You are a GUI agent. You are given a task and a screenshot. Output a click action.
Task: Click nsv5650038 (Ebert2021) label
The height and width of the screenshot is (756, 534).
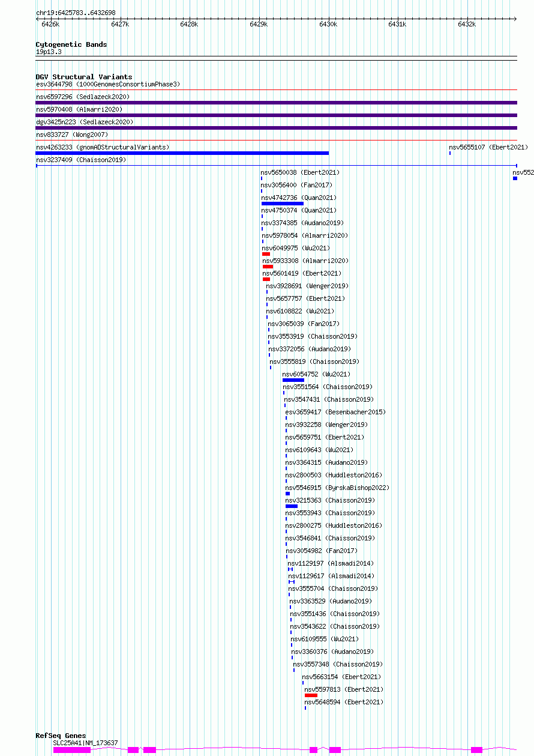[300, 172]
